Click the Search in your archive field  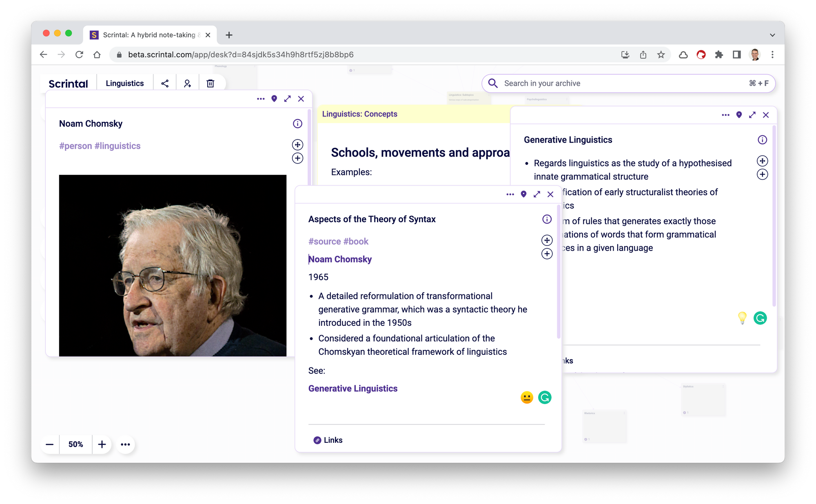(x=620, y=84)
